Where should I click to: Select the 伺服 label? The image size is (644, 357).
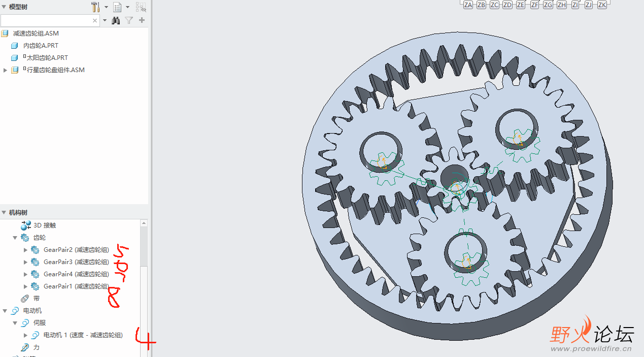[40, 323]
